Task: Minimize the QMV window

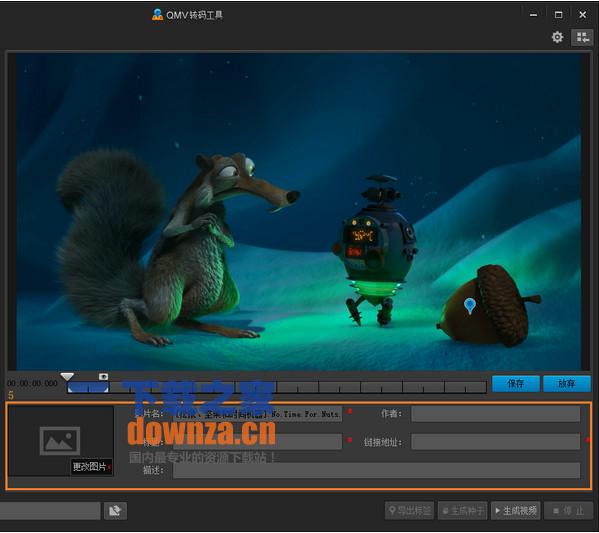Action: click(533, 15)
